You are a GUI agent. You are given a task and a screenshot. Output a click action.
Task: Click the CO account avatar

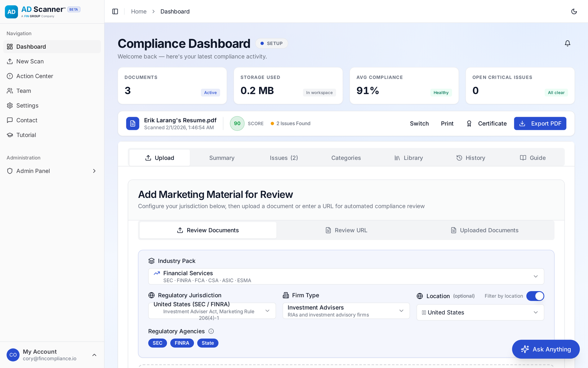pos(13,355)
